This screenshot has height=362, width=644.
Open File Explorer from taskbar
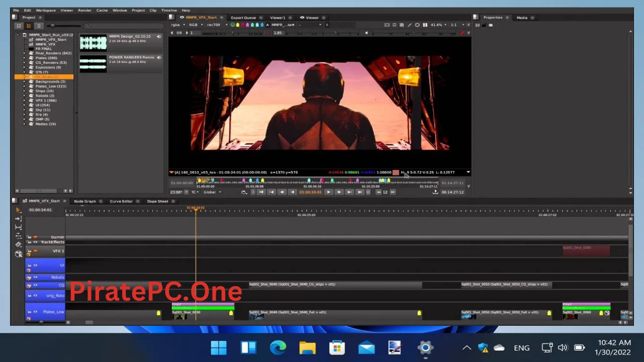click(x=307, y=347)
